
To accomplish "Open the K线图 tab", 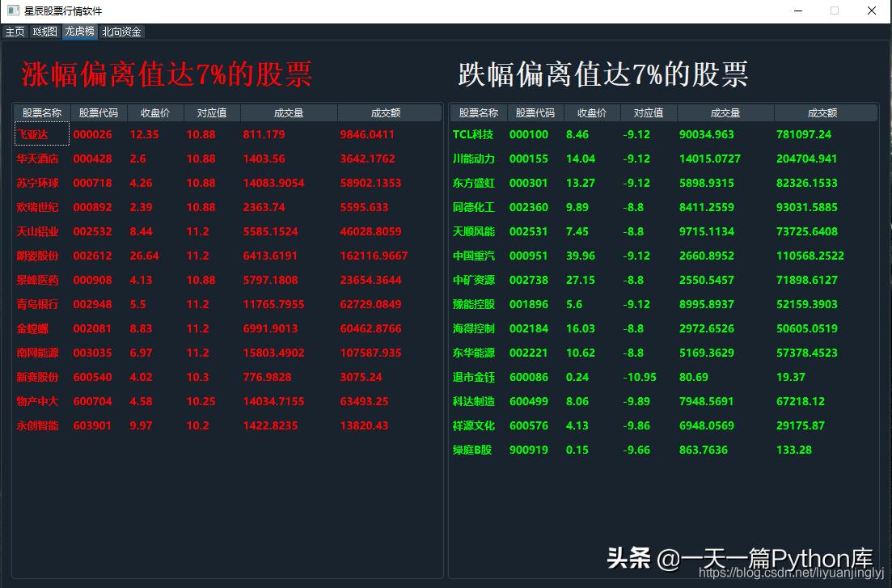I will pyautogui.click(x=44, y=32).
